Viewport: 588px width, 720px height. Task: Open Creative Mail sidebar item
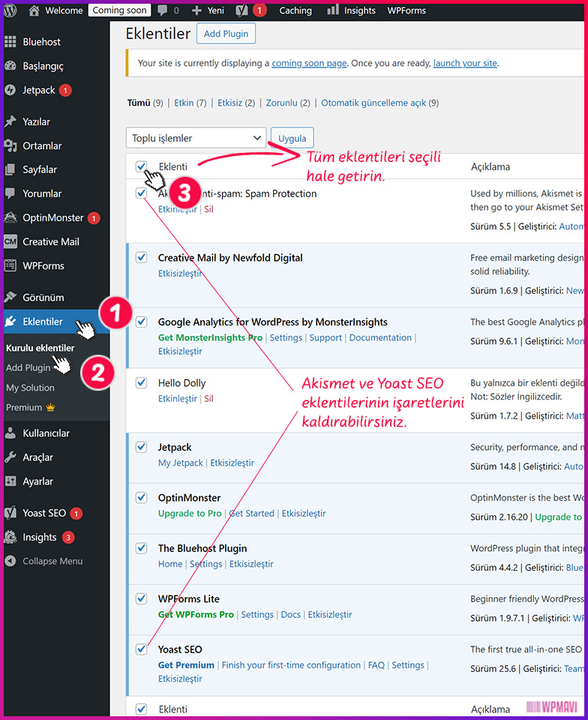[x=50, y=241]
